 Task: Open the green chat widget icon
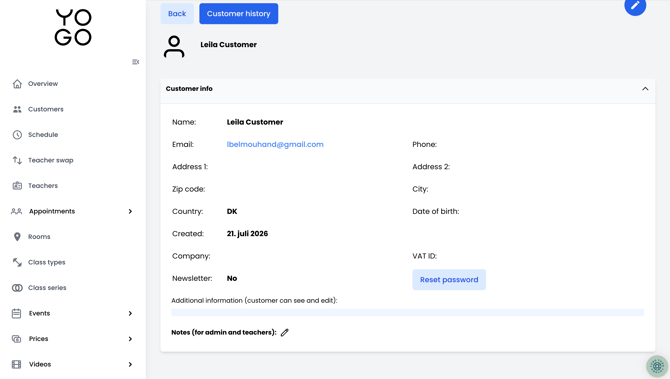pyautogui.click(x=657, y=366)
